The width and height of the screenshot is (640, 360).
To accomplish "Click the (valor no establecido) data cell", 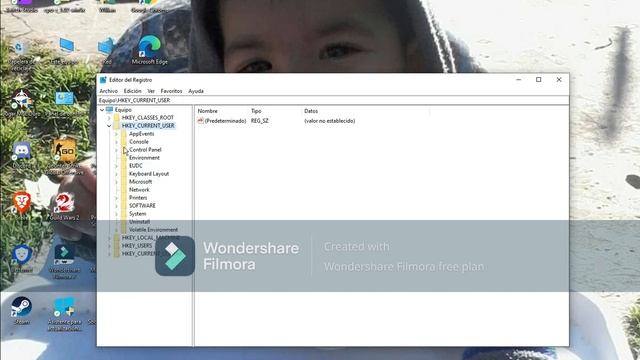I will (329, 121).
